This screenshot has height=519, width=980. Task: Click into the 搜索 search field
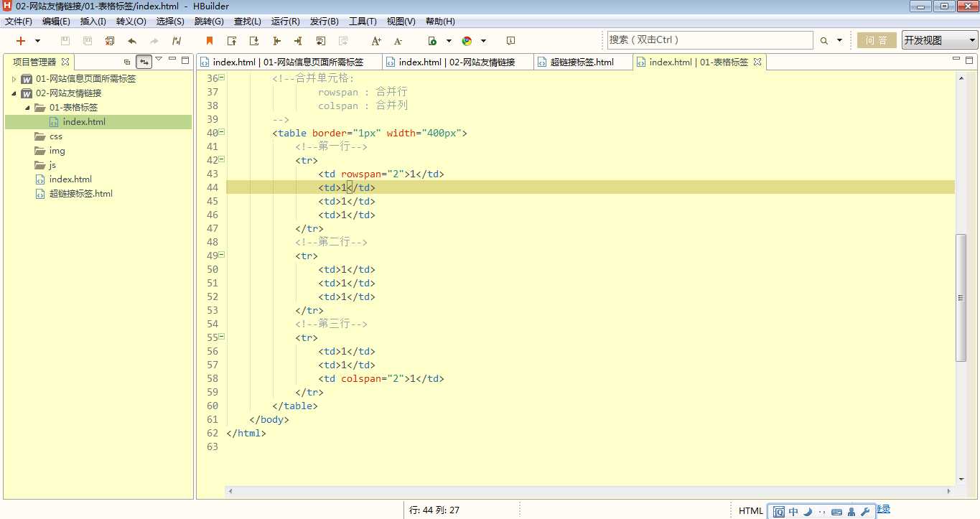[710, 40]
